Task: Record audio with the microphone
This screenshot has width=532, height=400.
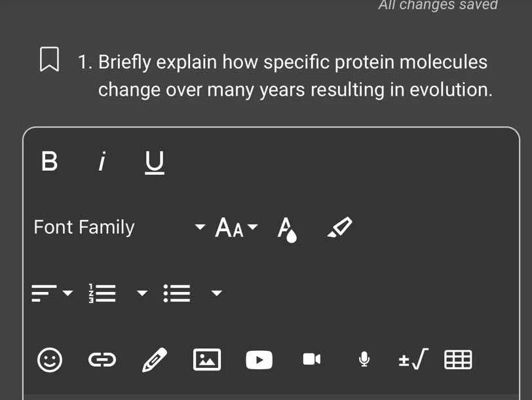Action: pyautogui.click(x=364, y=359)
